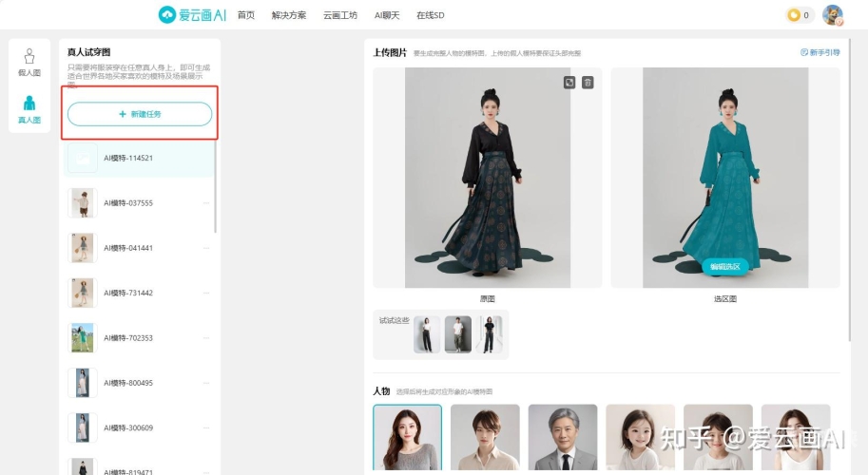The image size is (868, 475).
Task: Open the thumbnail of task AI模特-800495
Action: click(83, 383)
